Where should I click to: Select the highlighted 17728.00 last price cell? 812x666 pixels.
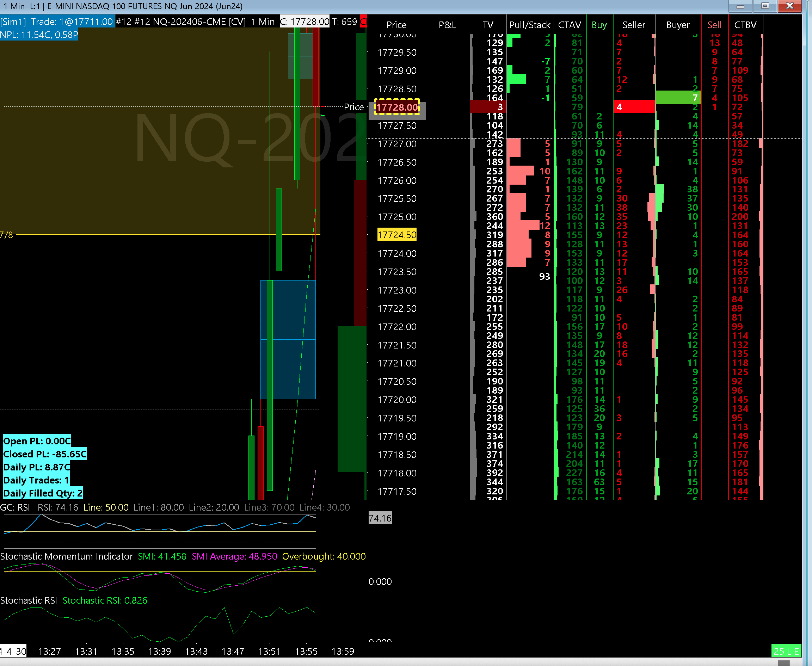[x=397, y=107]
